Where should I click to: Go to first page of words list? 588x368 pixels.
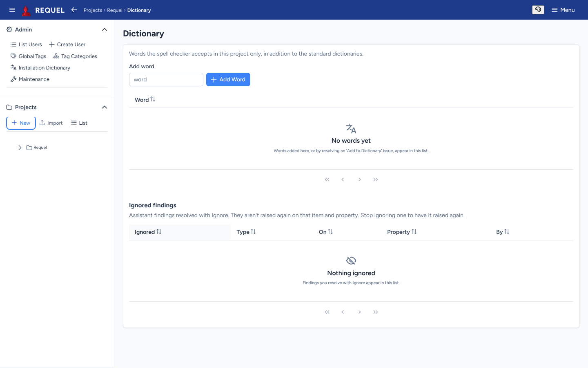pos(327,180)
